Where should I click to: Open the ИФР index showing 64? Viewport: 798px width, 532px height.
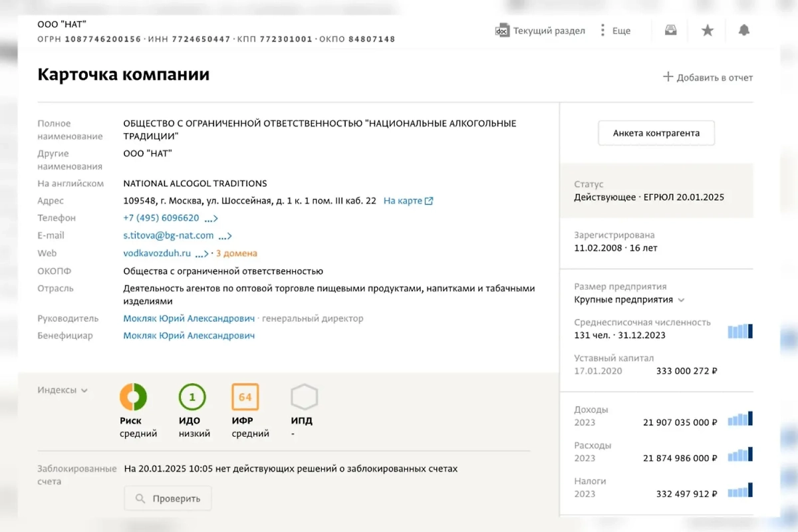coord(245,396)
